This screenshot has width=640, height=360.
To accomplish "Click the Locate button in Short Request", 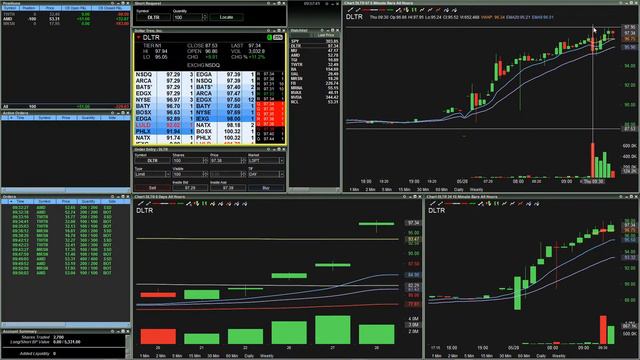I will (226, 17).
